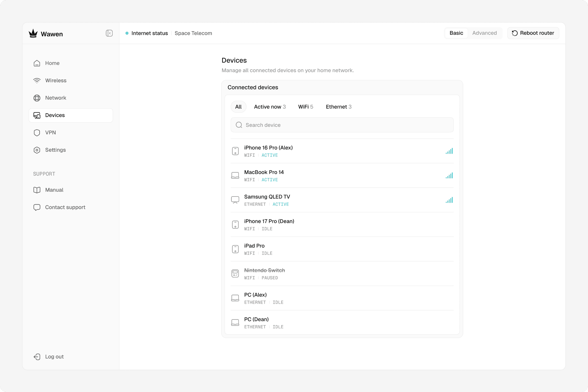Select Basic mode toggle

[x=456, y=33]
